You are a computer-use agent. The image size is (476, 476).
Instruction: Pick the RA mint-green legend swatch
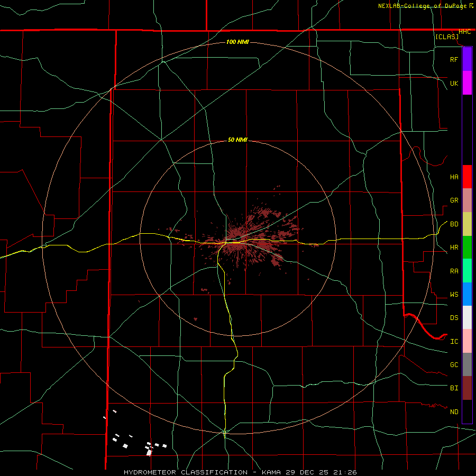coord(467,271)
